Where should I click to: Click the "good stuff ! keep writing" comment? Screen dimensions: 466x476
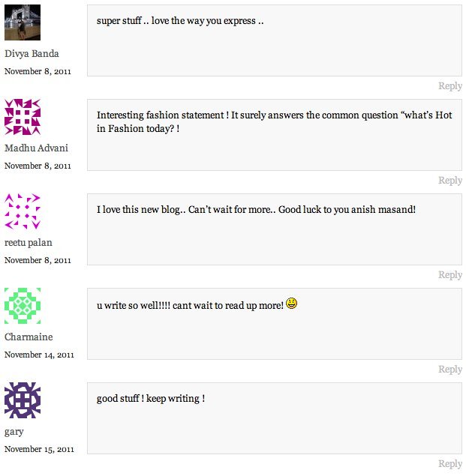[x=151, y=399]
